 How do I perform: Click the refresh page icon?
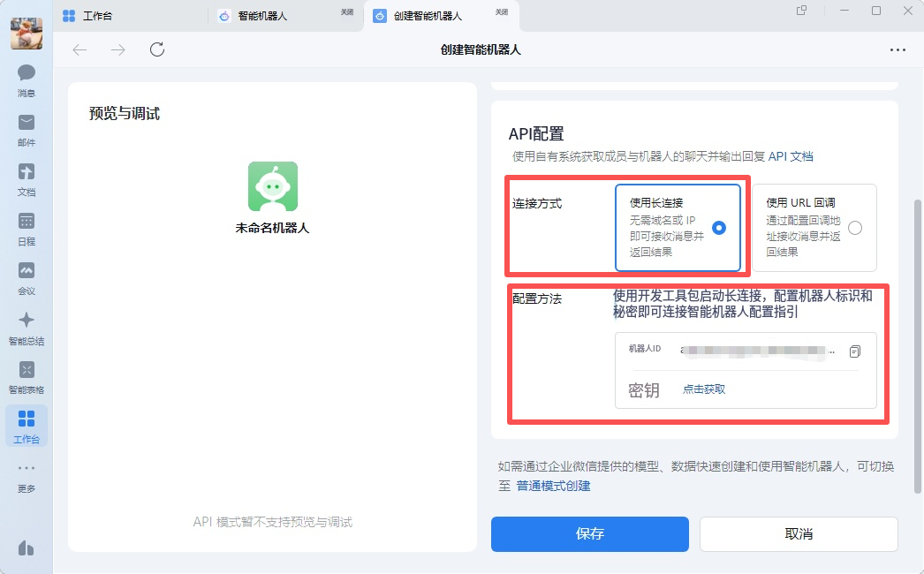point(157,49)
